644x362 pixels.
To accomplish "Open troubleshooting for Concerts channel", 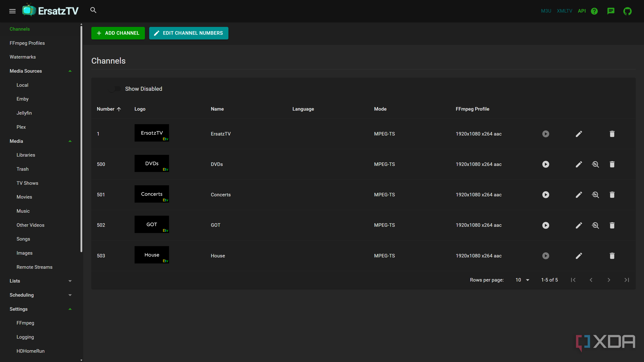I will pyautogui.click(x=595, y=195).
